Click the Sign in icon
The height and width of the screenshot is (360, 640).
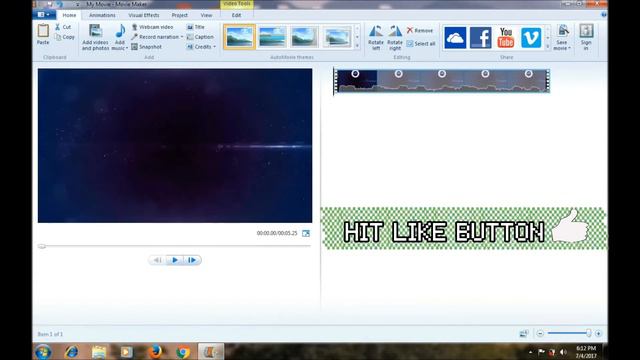point(586,31)
